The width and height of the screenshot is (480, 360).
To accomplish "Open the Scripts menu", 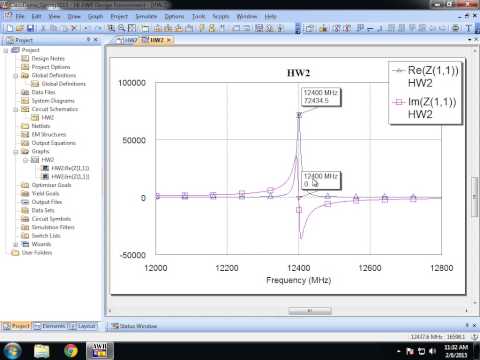I will coord(221,16).
